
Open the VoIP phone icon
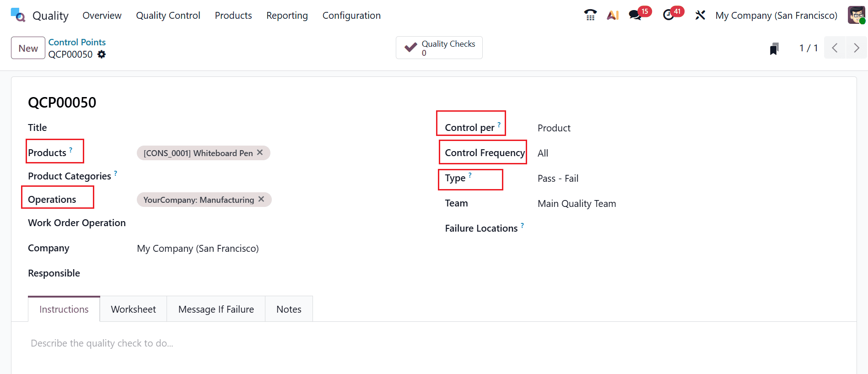click(590, 15)
